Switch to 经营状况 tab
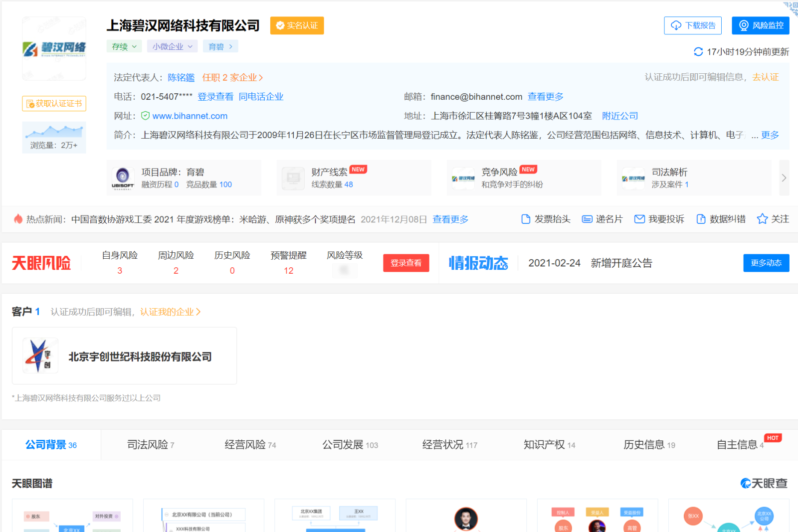Viewport: 798px width, 532px height. (x=450, y=445)
